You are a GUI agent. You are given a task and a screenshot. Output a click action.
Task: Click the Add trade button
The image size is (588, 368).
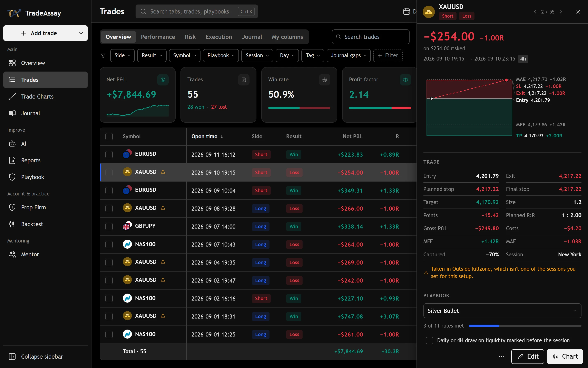tap(39, 33)
